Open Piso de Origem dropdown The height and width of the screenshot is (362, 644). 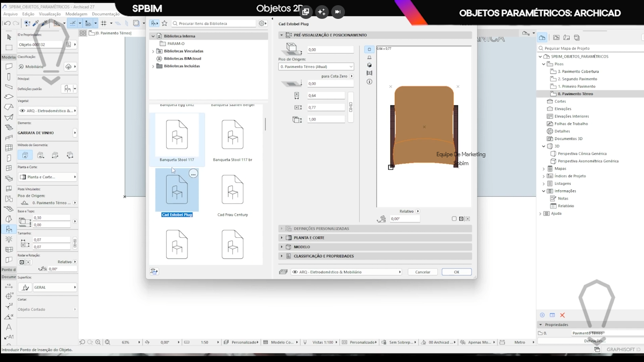[x=316, y=67]
